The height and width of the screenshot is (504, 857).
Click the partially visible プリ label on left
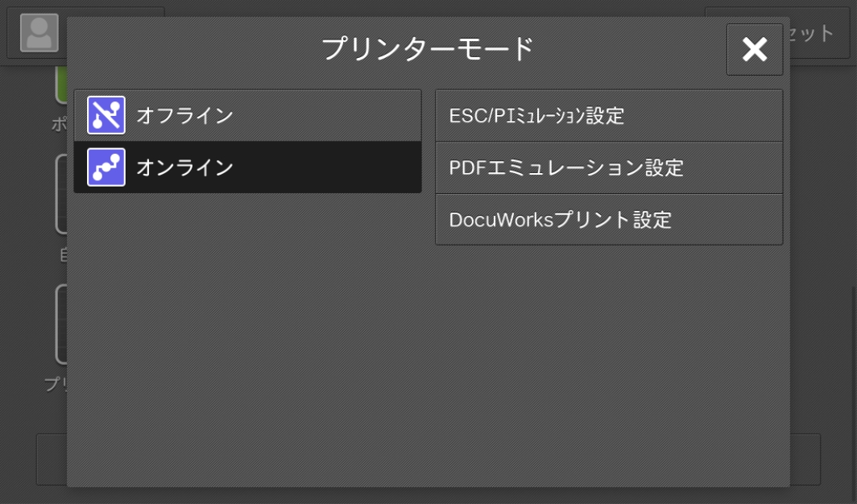click(x=55, y=384)
